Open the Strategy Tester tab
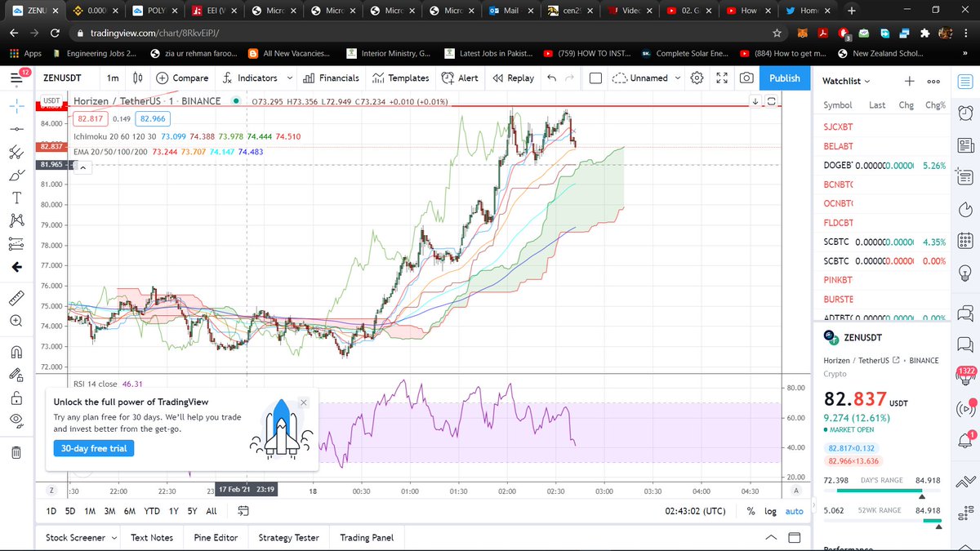The width and height of the screenshot is (980, 551). pyautogui.click(x=288, y=537)
